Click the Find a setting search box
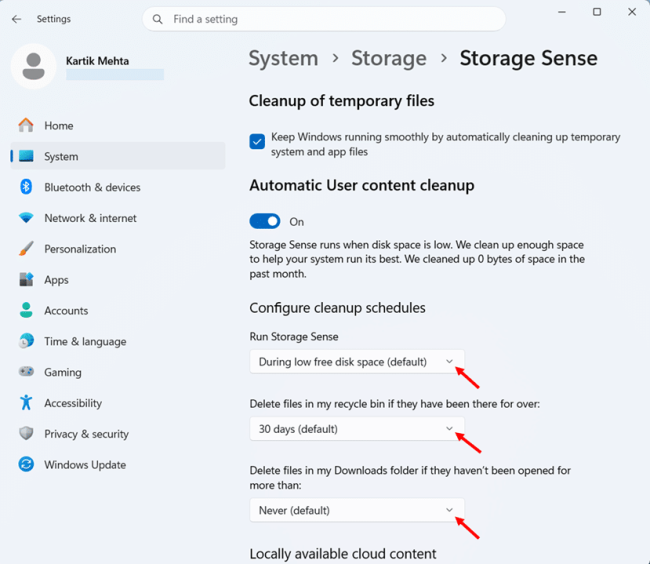Viewport: 650px width, 564px height. pos(324,19)
